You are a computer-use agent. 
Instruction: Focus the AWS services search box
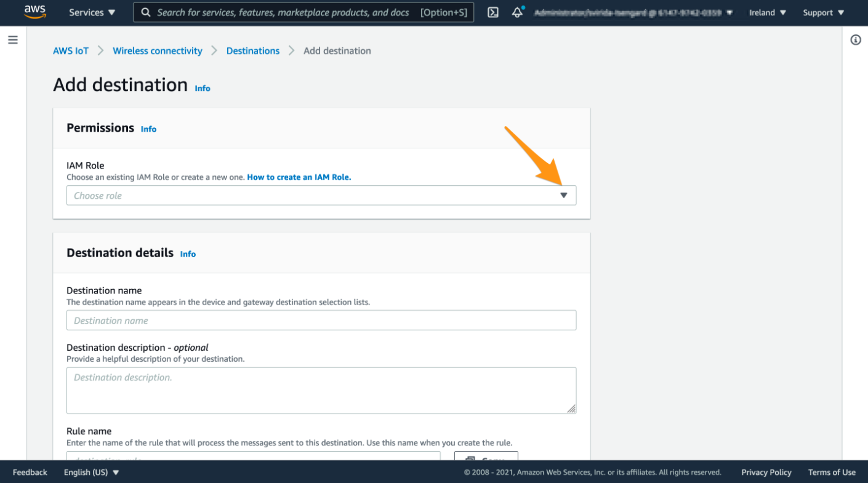pos(303,12)
